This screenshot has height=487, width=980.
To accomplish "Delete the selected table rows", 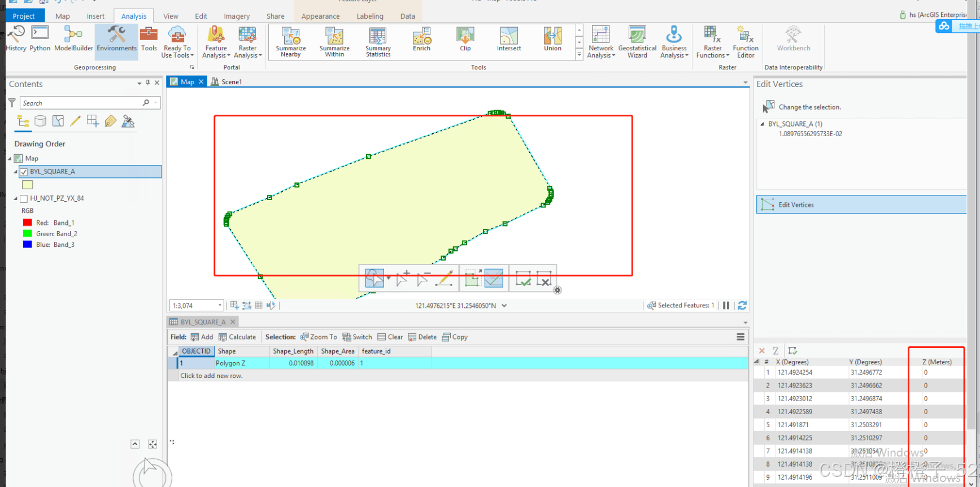I will point(422,337).
